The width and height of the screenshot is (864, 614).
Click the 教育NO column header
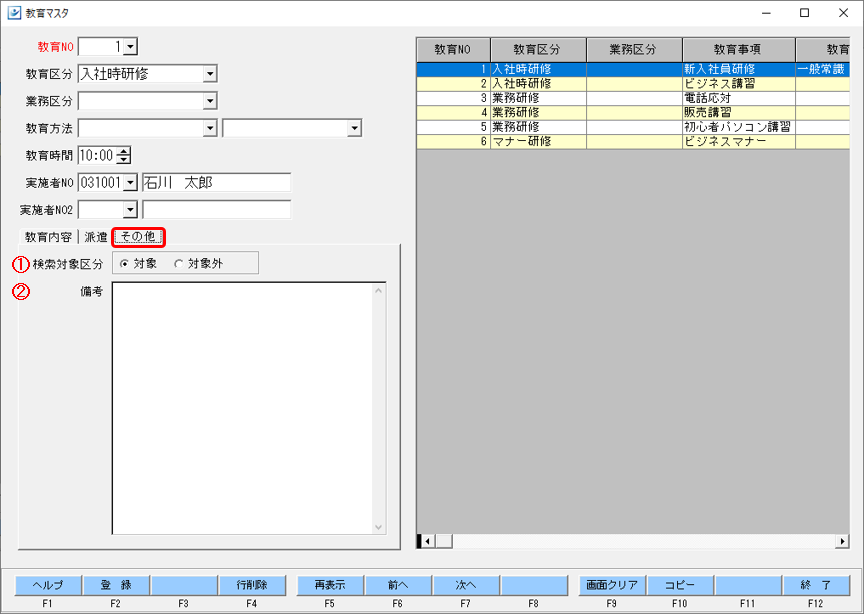coord(453,50)
